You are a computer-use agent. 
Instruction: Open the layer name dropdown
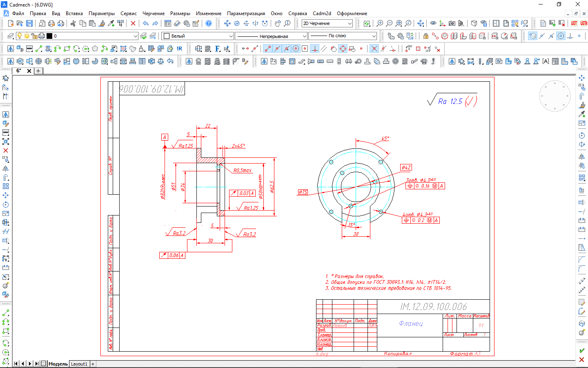pyautogui.click(x=136, y=36)
